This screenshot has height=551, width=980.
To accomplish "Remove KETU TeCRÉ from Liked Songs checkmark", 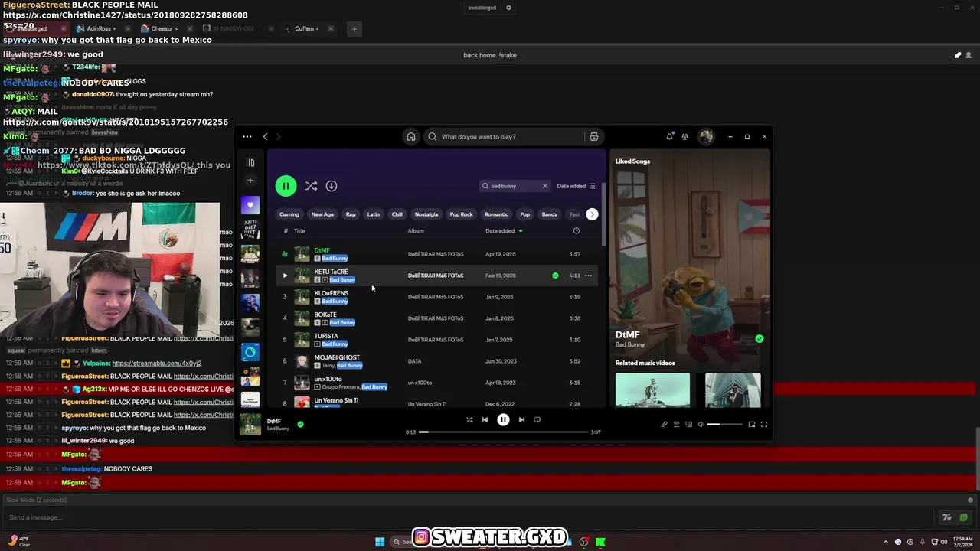I will [555, 275].
